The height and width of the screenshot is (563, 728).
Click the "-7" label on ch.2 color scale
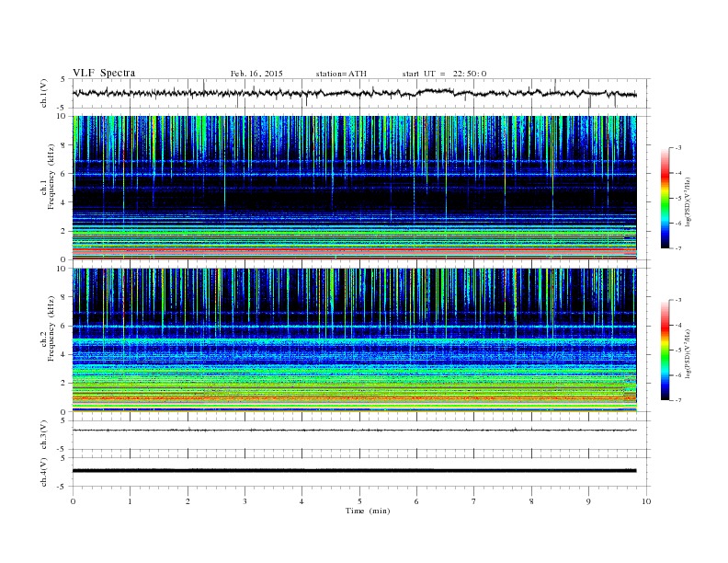(x=678, y=400)
